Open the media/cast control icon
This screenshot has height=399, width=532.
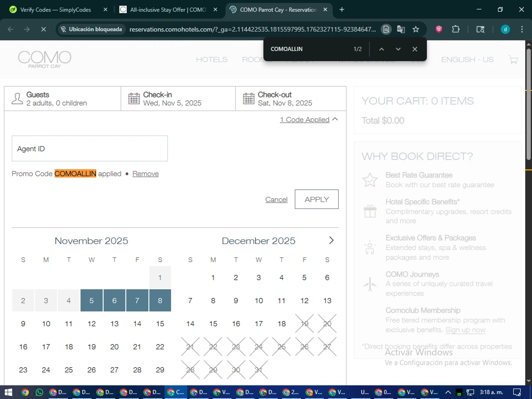coord(480,29)
